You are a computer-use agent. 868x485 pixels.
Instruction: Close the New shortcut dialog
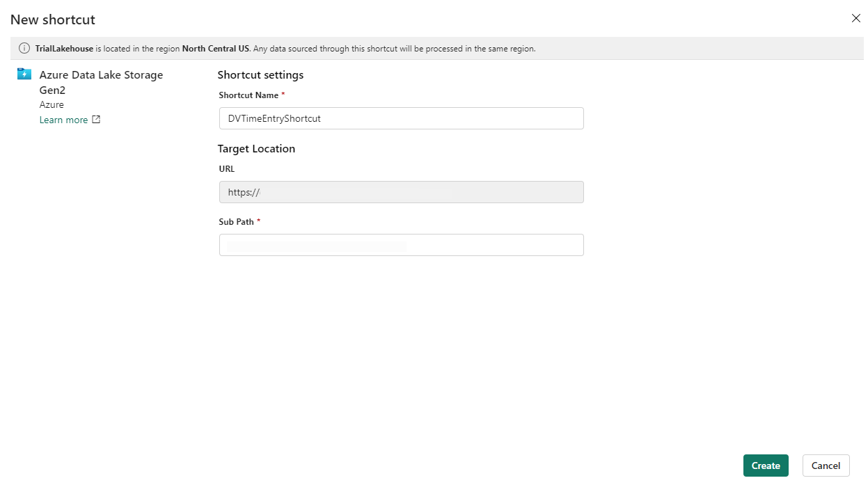(x=855, y=18)
